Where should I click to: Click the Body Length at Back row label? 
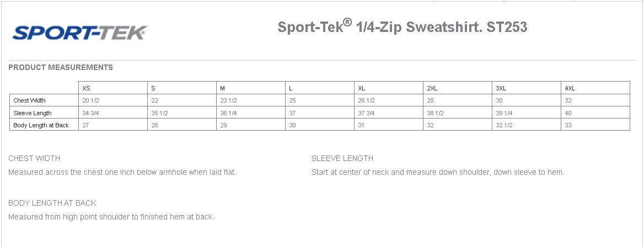click(x=41, y=125)
